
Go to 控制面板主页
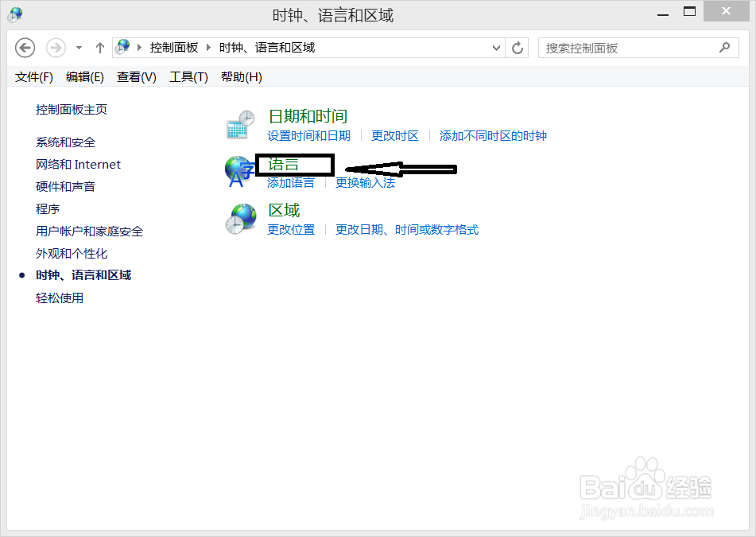point(72,110)
